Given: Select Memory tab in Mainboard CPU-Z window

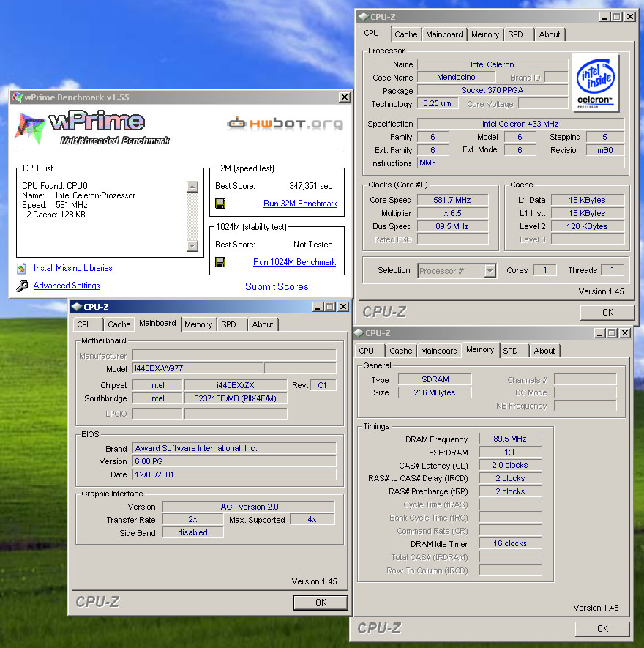Looking at the screenshot, I should coord(198,324).
